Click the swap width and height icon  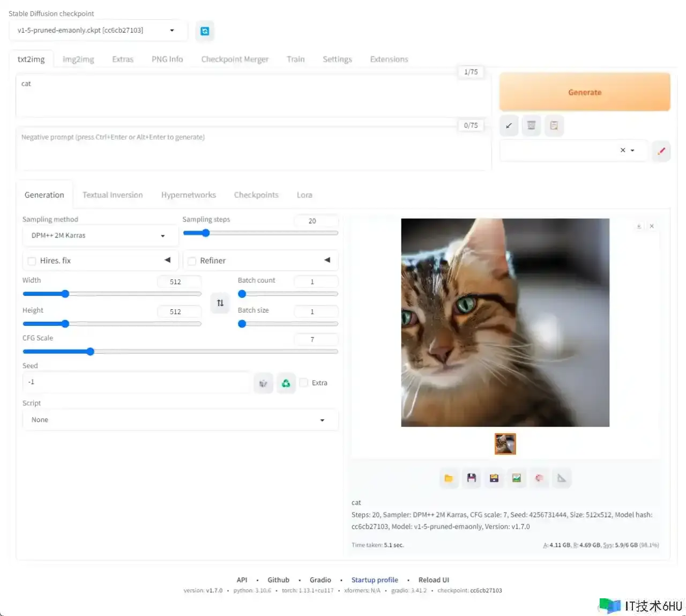[220, 303]
